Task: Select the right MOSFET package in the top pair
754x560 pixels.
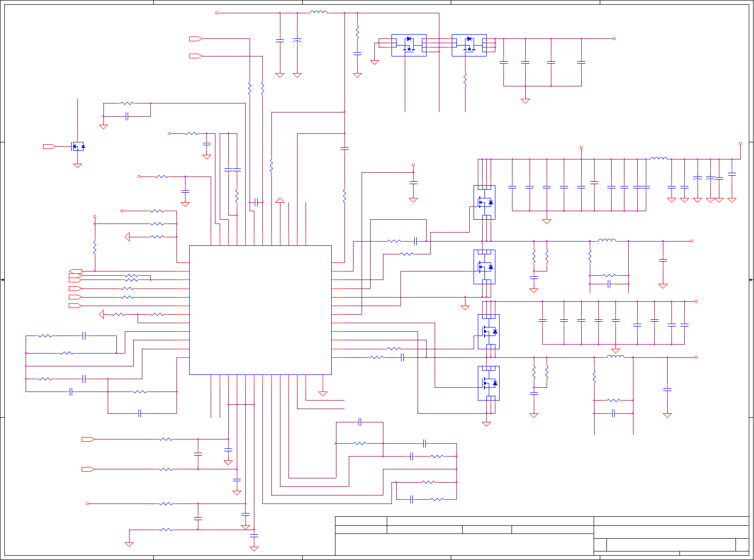Action: pyautogui.click(x=469, y=45)
